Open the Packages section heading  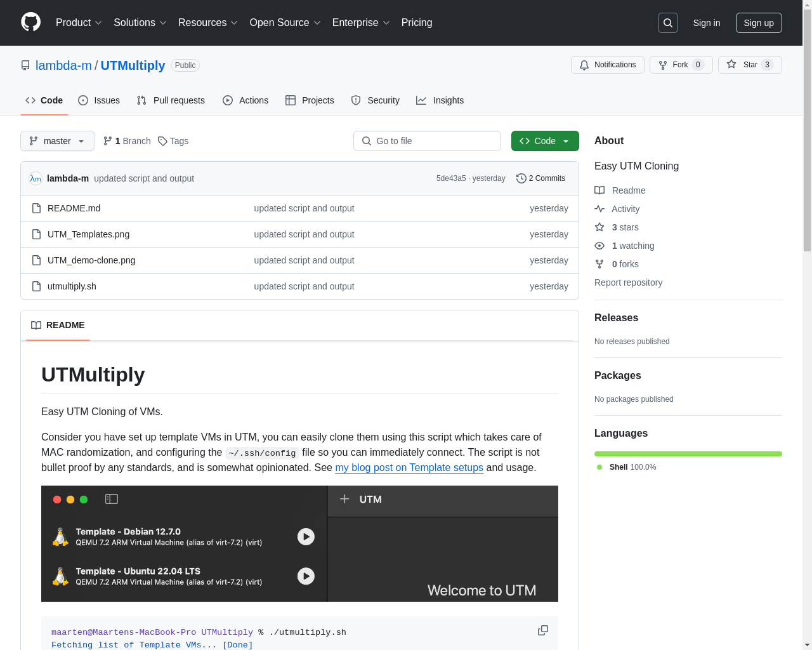(617, 376)
